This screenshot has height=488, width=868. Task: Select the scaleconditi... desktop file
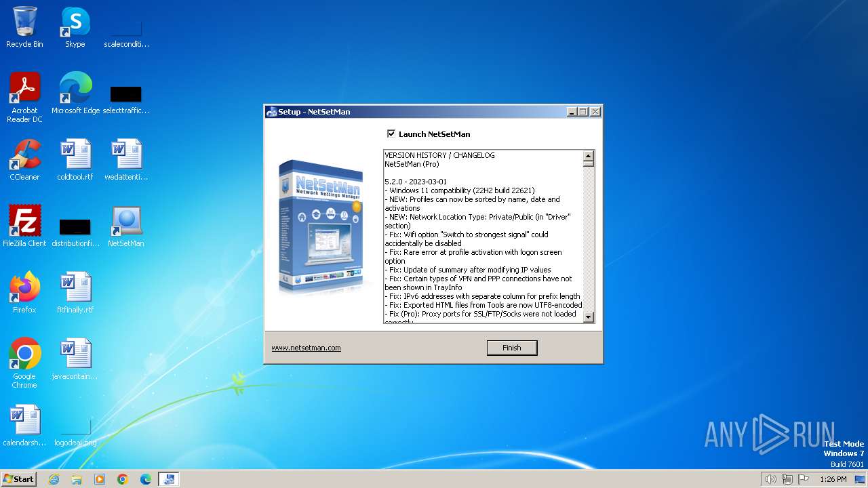[x=126, y=33]
